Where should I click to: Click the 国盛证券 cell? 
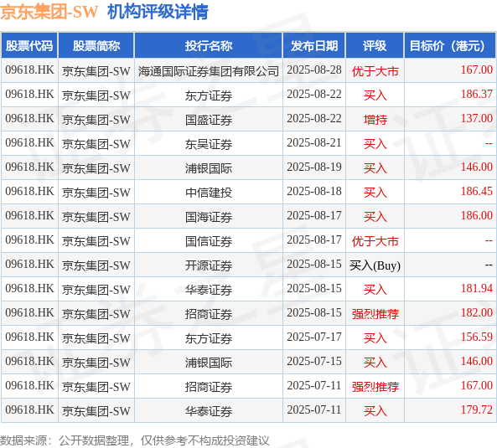pyautogui.click(x=209, y=120)
